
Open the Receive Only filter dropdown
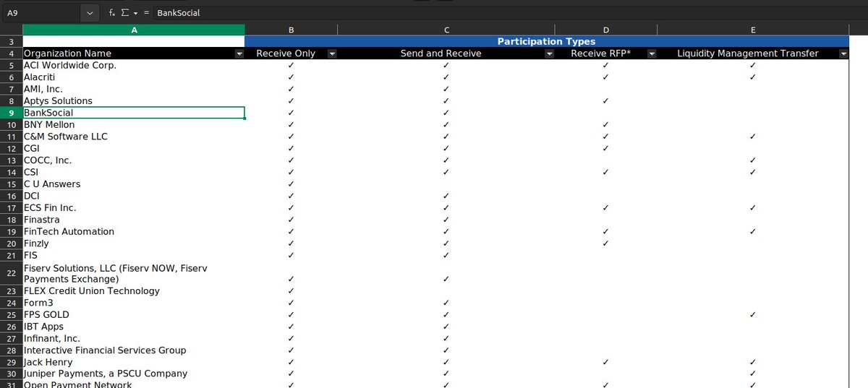(332, 53)
